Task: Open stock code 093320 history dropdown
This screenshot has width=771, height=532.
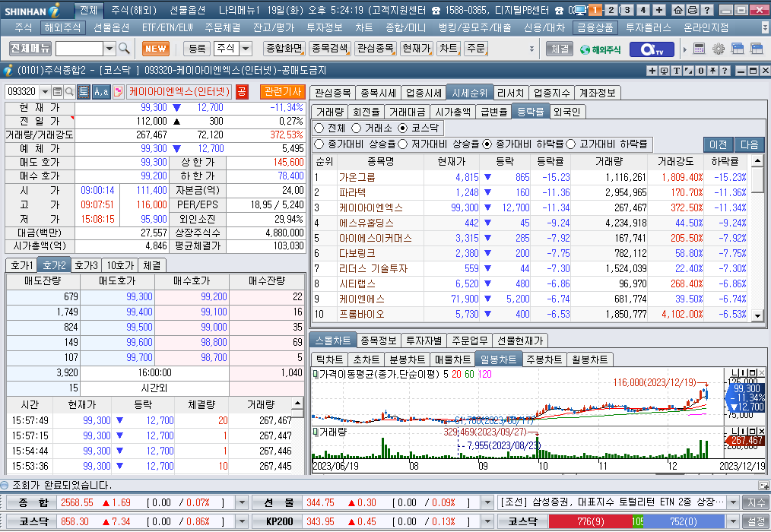Action: [x=45, y=91]
